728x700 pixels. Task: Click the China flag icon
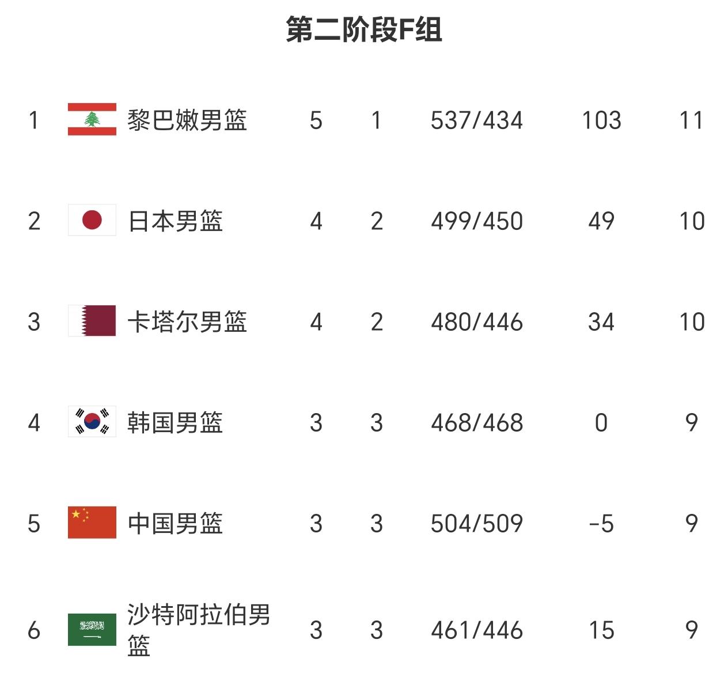pos(92,523)
